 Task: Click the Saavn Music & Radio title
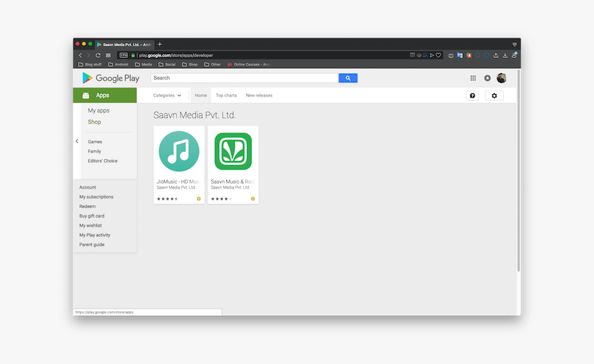tap(232, 182)
